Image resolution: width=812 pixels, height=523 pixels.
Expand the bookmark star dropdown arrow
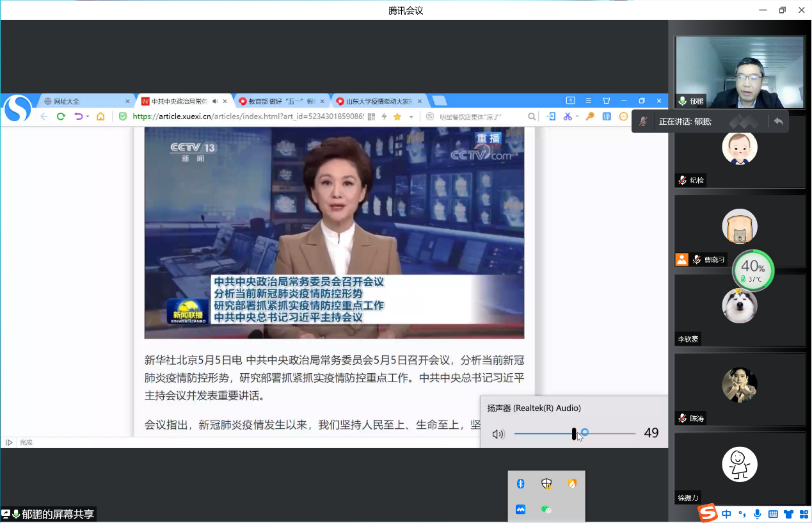click(x=411, y=117)
